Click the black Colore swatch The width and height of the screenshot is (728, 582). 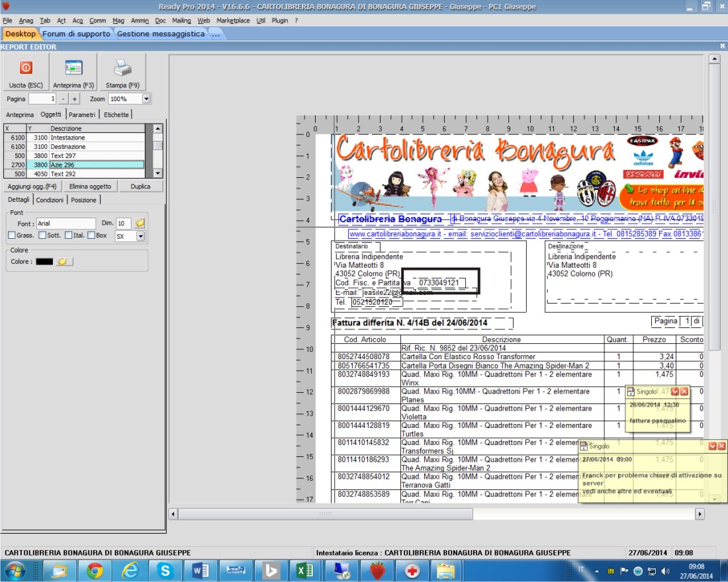(44, 262)
